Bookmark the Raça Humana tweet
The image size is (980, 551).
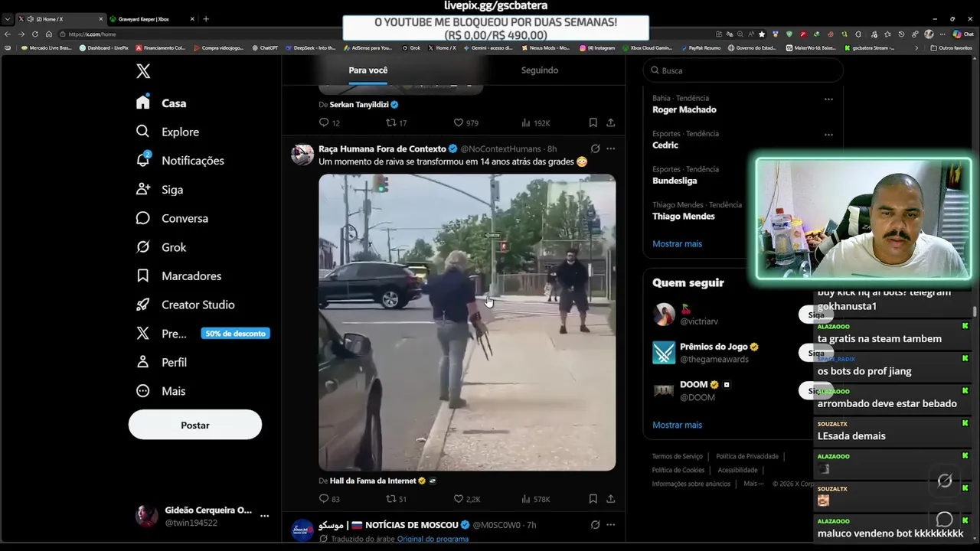(593, 499)
